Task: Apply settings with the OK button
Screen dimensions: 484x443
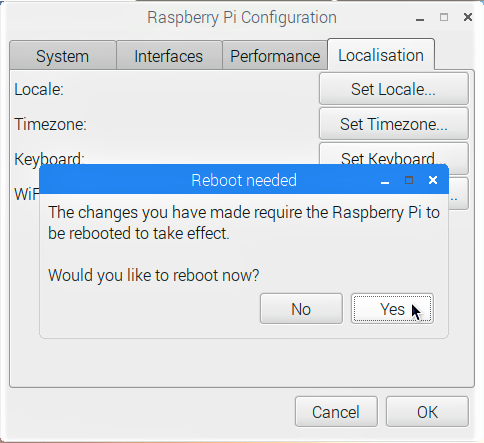Action: tap(427, 412)
